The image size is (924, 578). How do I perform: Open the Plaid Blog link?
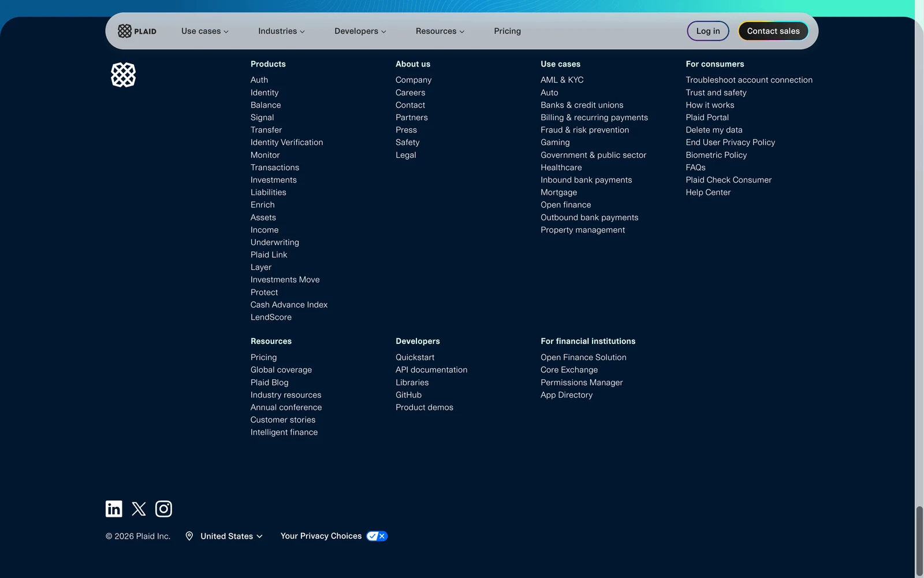point(270,383)
